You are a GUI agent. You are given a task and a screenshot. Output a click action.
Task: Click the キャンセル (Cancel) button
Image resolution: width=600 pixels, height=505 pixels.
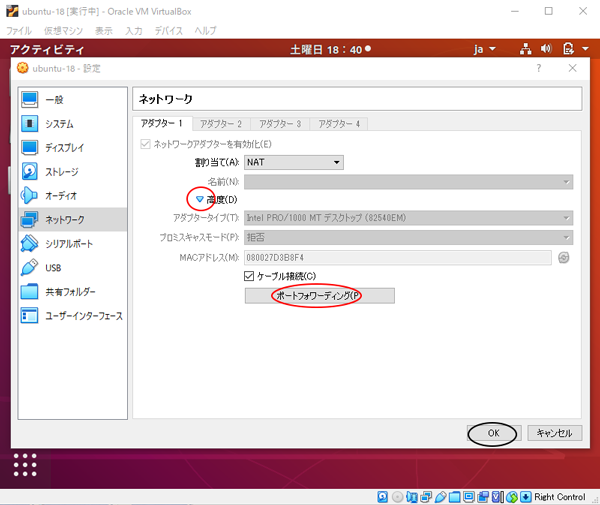[x=555, y=433]
